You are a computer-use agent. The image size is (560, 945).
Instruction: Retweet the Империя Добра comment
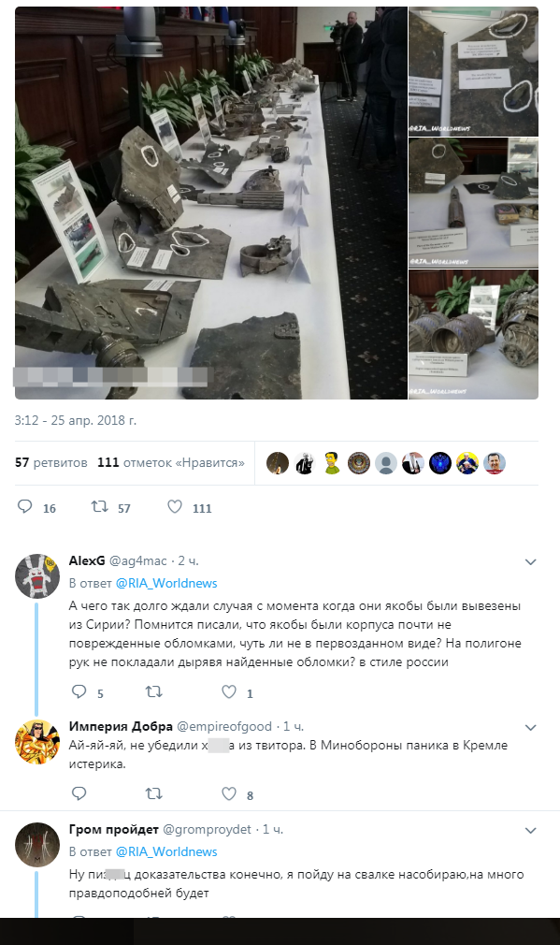click(154, 793)
